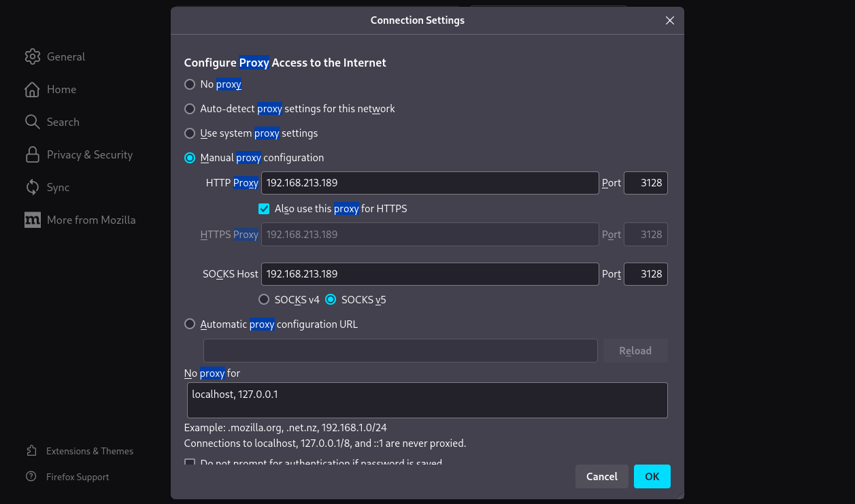
Task: Click the Cancel button
Action: pos(601,476)
